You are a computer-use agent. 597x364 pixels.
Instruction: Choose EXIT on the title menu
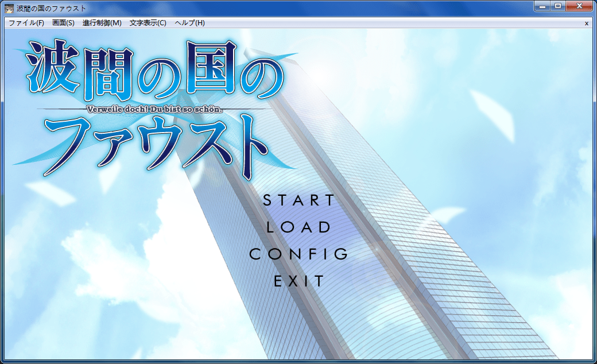(299, 281)
